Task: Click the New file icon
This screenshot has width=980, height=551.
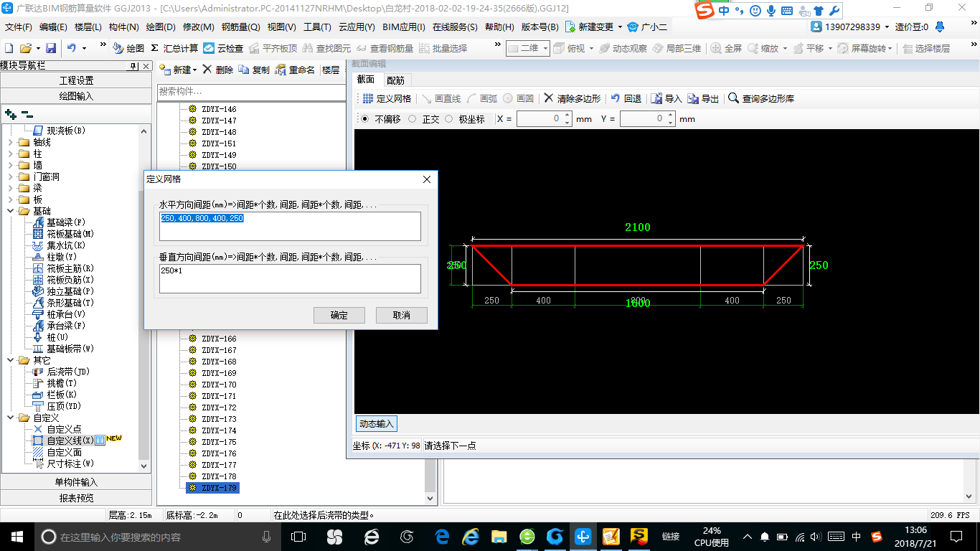Action: (9, 48)
